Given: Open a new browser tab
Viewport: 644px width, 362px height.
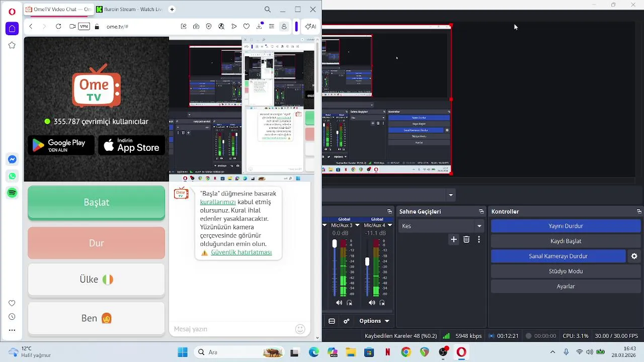Looking at the screenshot, I should click(172, 9).
